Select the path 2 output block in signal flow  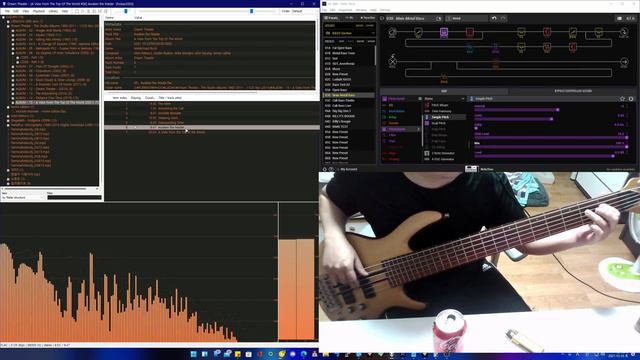pos(624,62)
